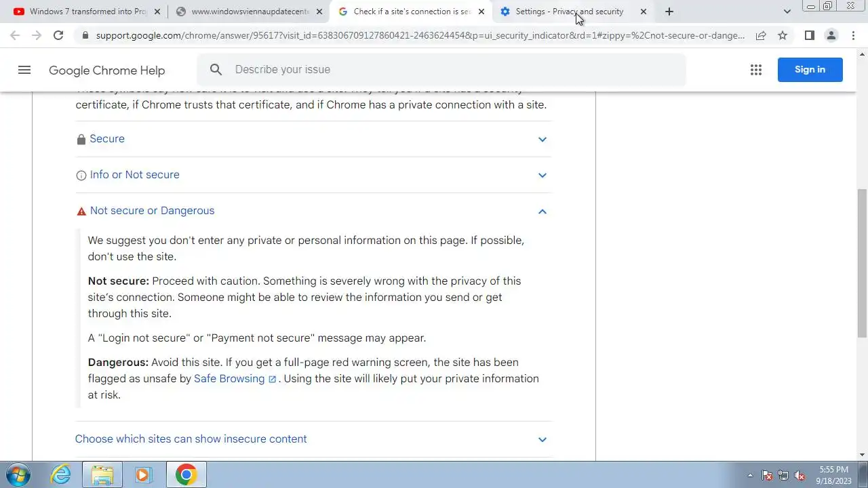Open the tab search dropdown arrow

tap(787, 12)
